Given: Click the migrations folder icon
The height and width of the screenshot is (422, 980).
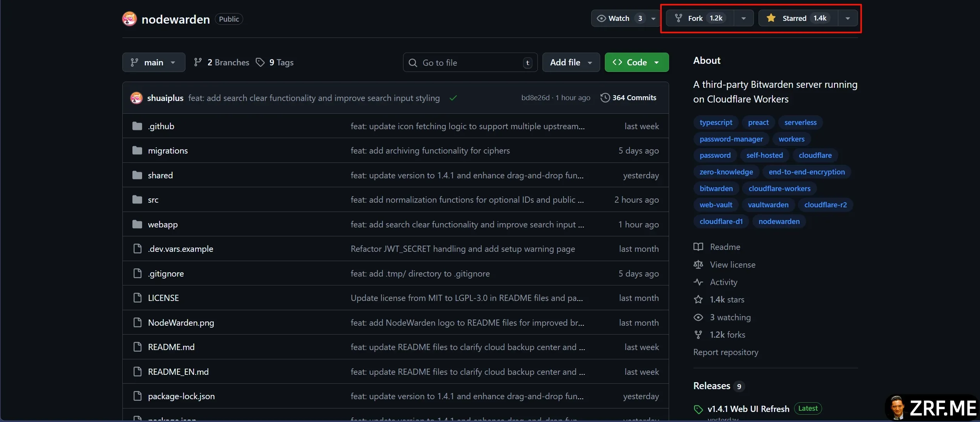Looking at the screenshot, I should click(137, 150).
